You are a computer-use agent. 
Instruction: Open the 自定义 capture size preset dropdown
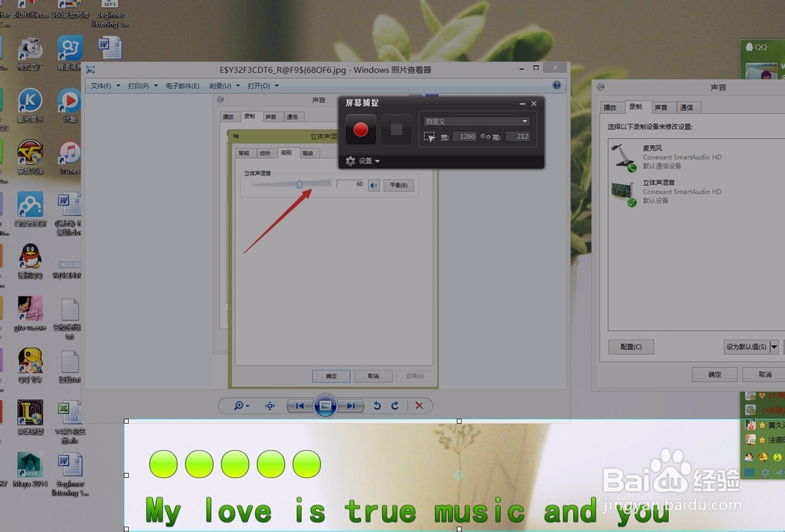tap(476, 121)
